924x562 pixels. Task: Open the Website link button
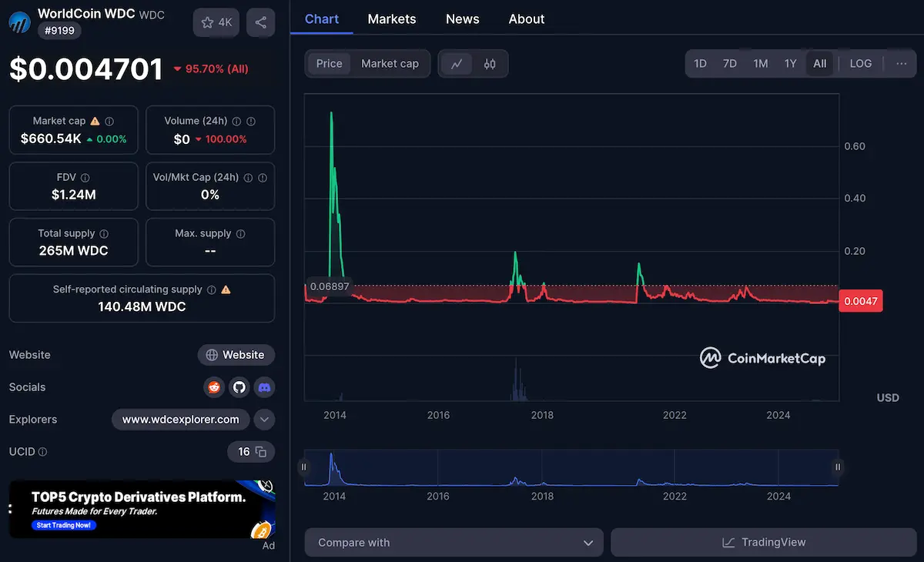point(236,355)
